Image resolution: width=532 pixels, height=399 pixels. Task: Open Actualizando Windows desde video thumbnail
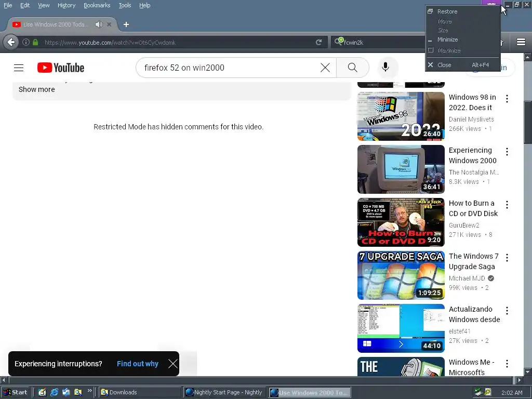tap(401, 328)
